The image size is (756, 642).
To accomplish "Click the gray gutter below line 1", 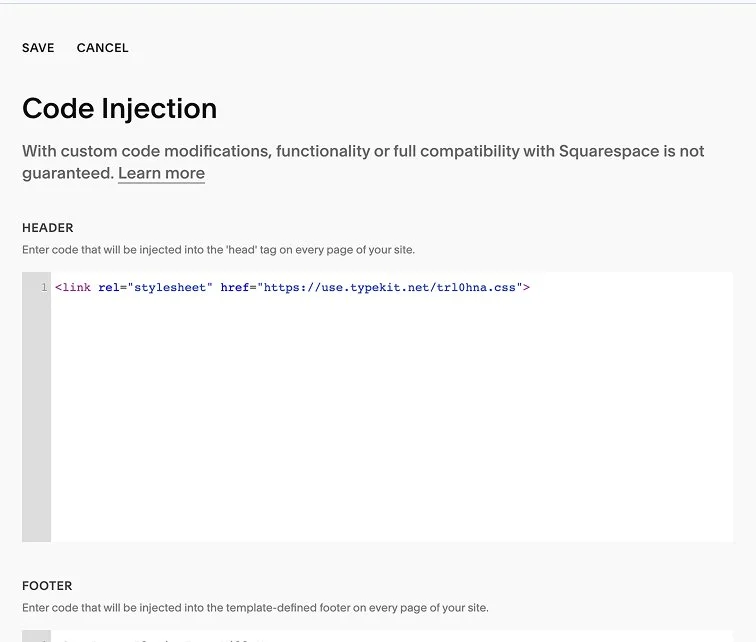I will point(36,420).
